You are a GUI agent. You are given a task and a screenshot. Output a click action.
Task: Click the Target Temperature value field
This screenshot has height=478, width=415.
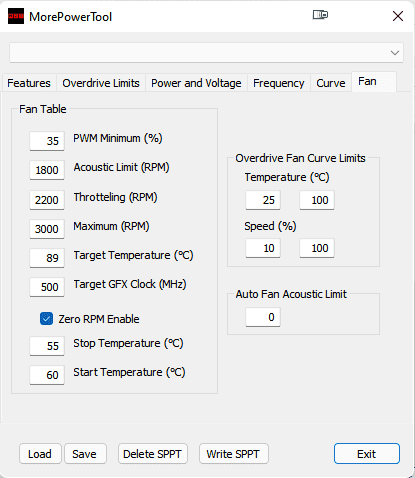click(x=47, y=258)
